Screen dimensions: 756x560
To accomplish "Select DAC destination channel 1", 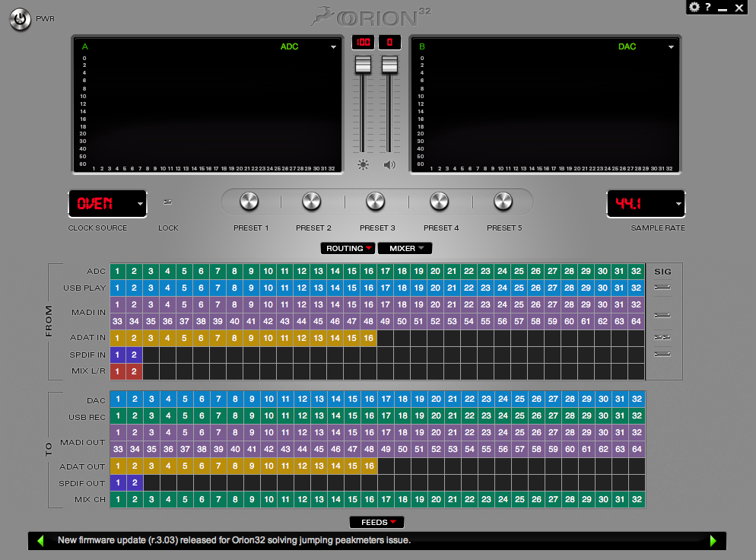I will (118, 399).
